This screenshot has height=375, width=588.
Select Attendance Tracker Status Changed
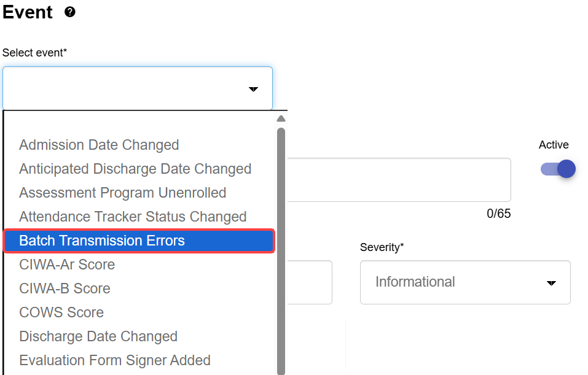133,217
